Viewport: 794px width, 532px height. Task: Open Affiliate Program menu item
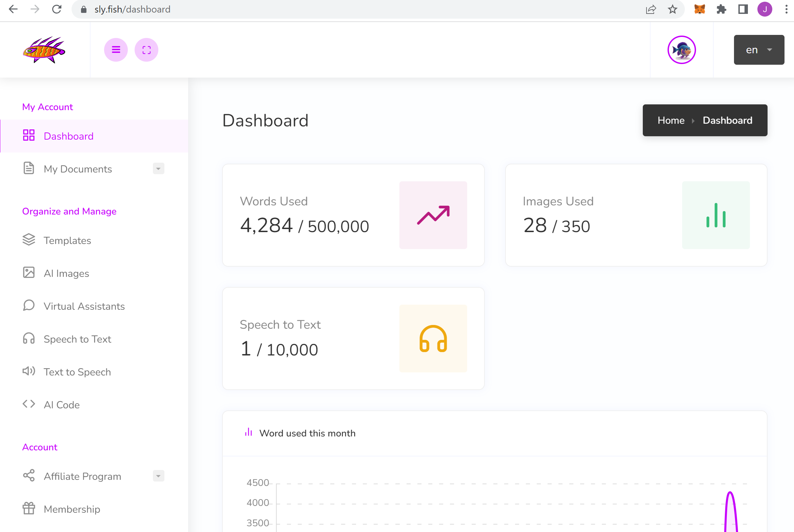click(x=82, y=476)
